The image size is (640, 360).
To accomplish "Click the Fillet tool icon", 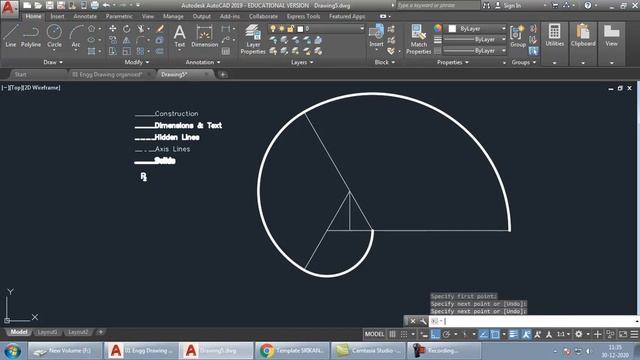I will tap(141, 40).
